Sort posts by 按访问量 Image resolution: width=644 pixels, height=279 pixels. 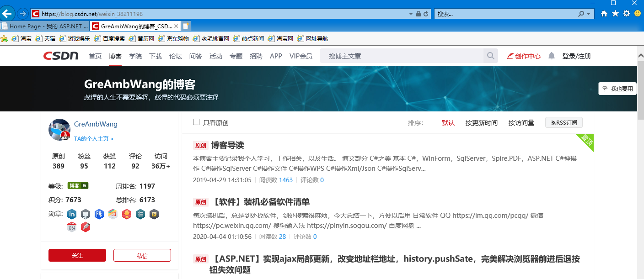[521, 123]
